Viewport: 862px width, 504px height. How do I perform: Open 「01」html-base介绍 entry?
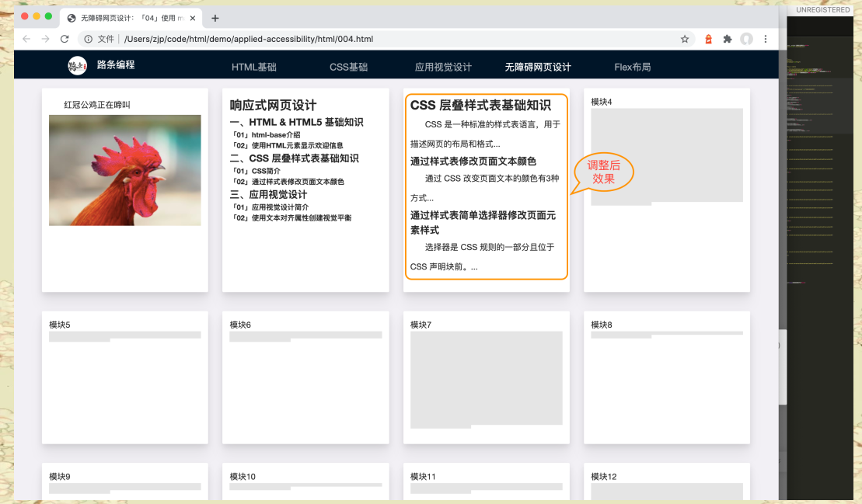[266, 134]
